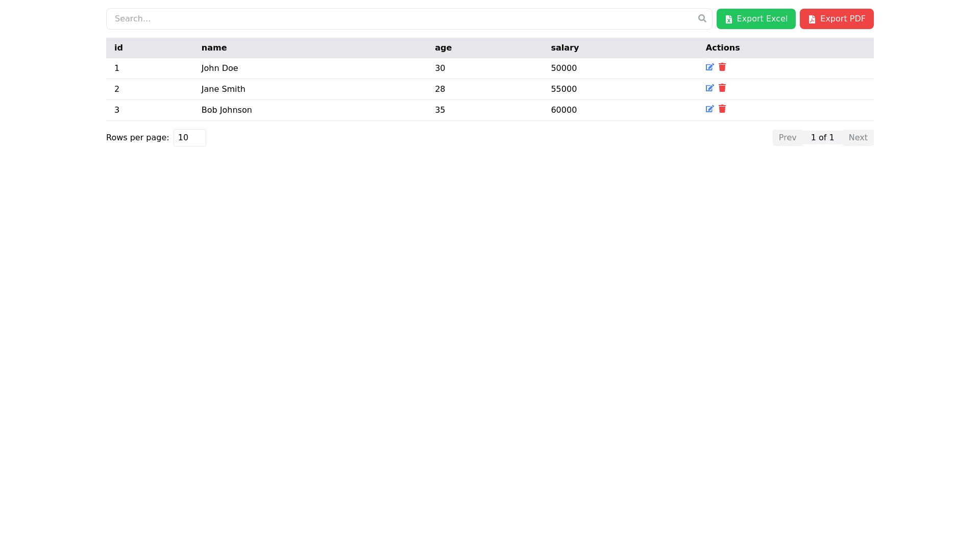The height and width of the screenshot is (551, 980).
Task: Click the Excel file icon in the export button
Action: [729, 19]
